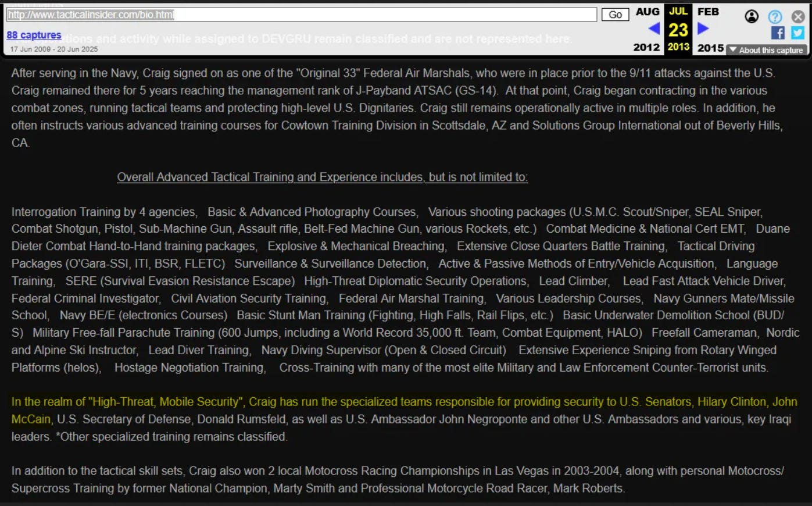812x506 pixels.
Task: Jump to the AUG month capture
Action: (648, 12)
